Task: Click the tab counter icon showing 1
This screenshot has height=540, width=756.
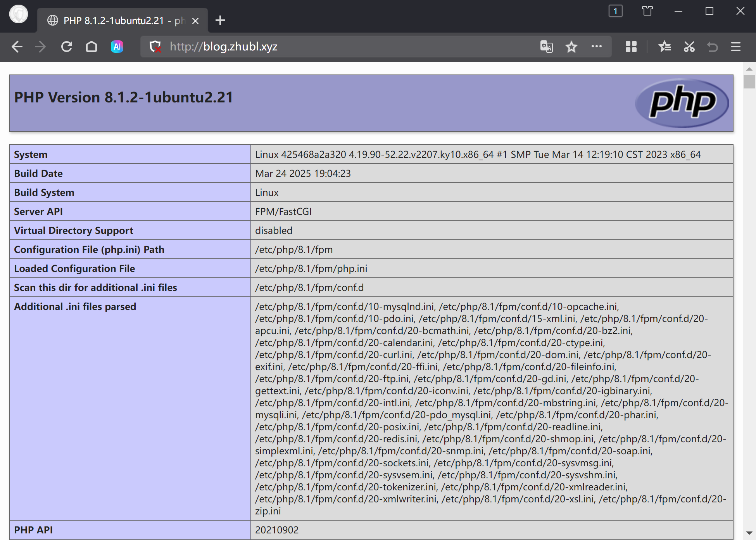Action: (616, 11)
